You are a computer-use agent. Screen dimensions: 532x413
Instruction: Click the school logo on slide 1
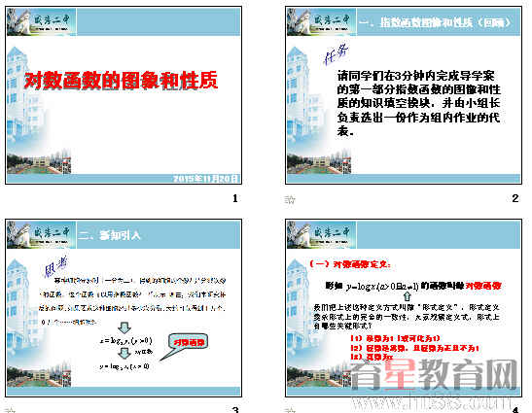(x=41, y=22)
